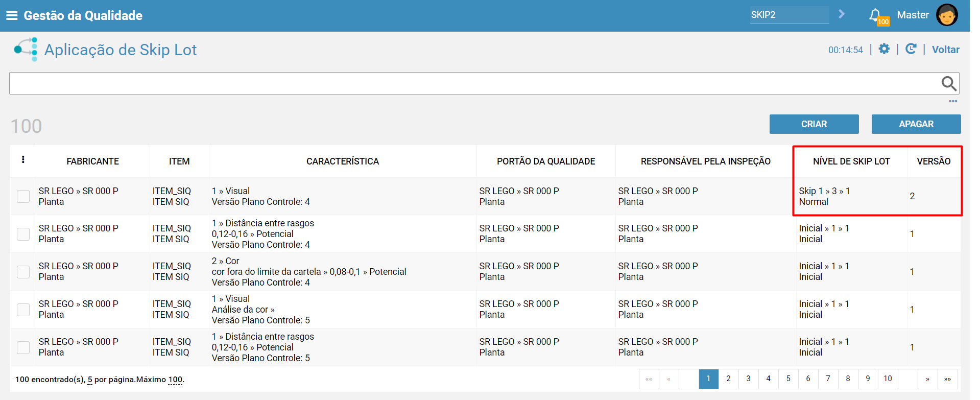Click the Voltar link
Viewport: 980px width, 400px height.
point(945,50)
